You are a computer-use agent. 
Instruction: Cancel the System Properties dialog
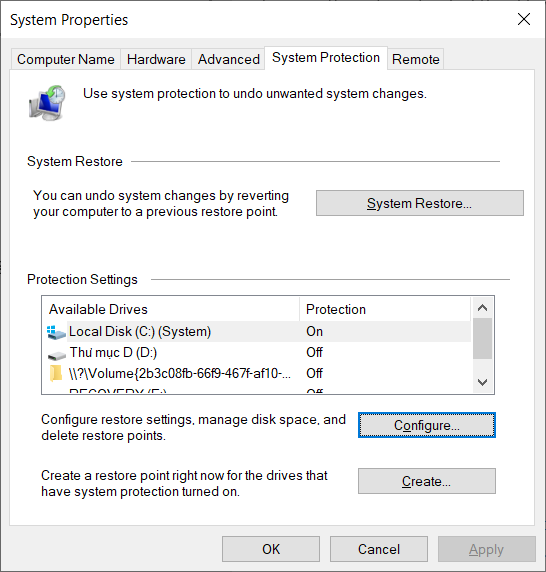click(x=379, y=549)
